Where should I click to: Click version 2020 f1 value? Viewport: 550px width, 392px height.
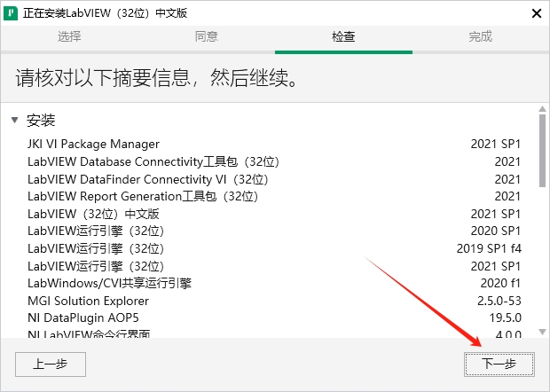[x=500, y=283]
